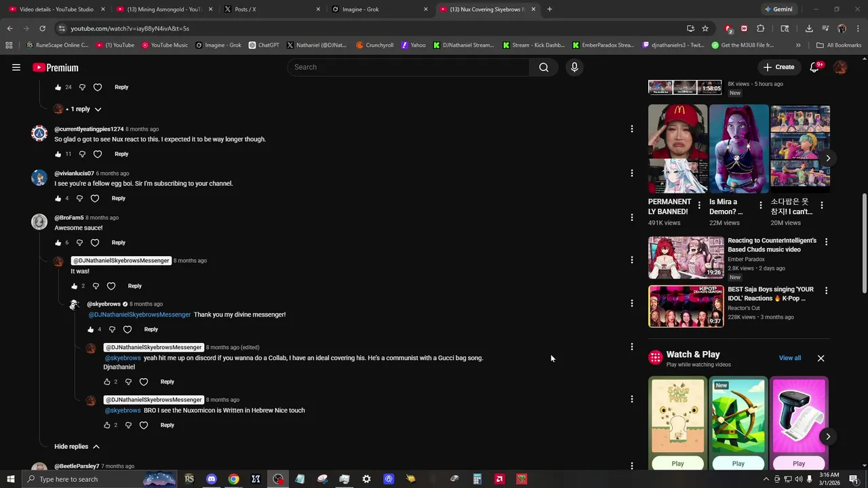Reply to @vivianlucis07's comment

(118, 199)
